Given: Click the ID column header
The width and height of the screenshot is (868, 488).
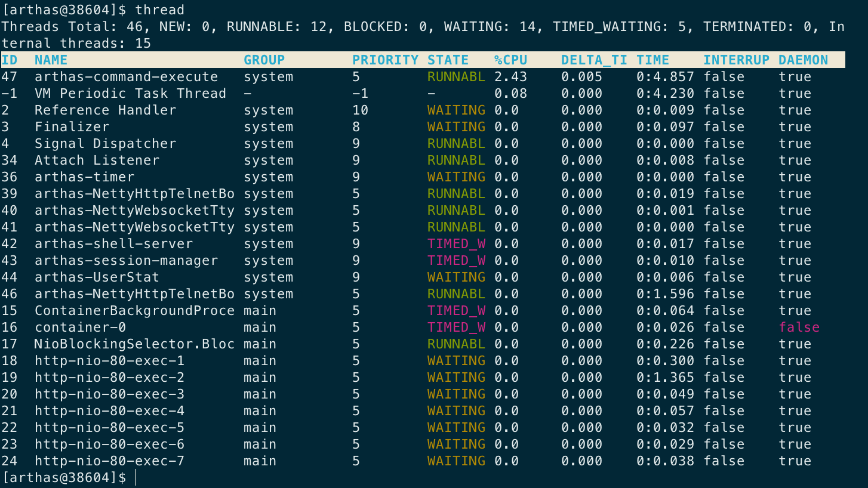Looking at the screenshot, I should click(10, 60).
